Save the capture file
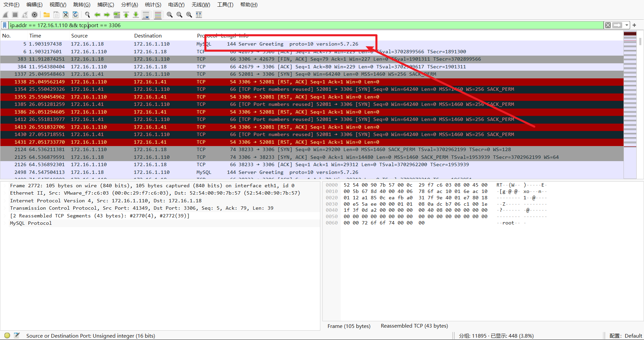 56,15
